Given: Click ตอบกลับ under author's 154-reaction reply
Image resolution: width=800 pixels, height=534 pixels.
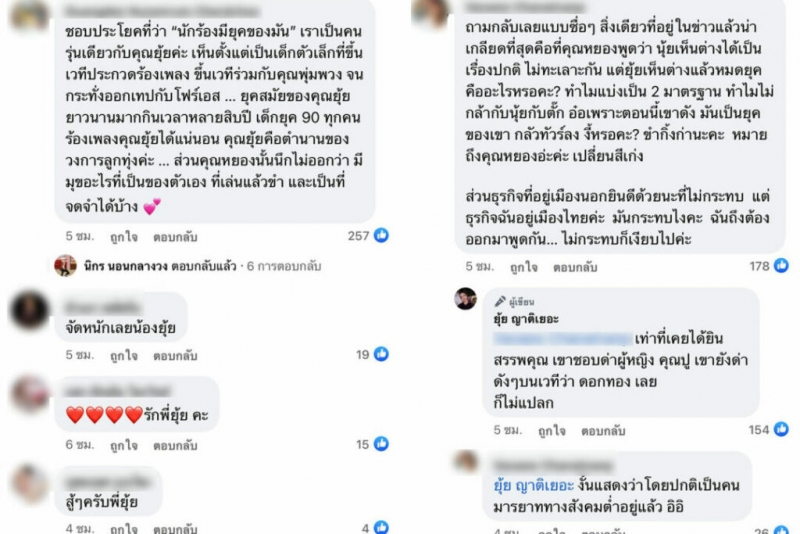Looking at the screenshot, I should 603,431.
